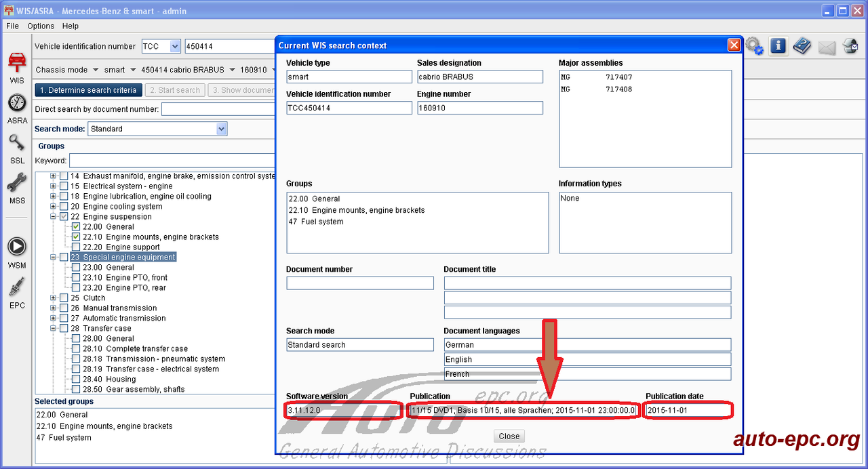Open the File menu
This screenshot has height=469, width=868.
(x=13, y=26)
